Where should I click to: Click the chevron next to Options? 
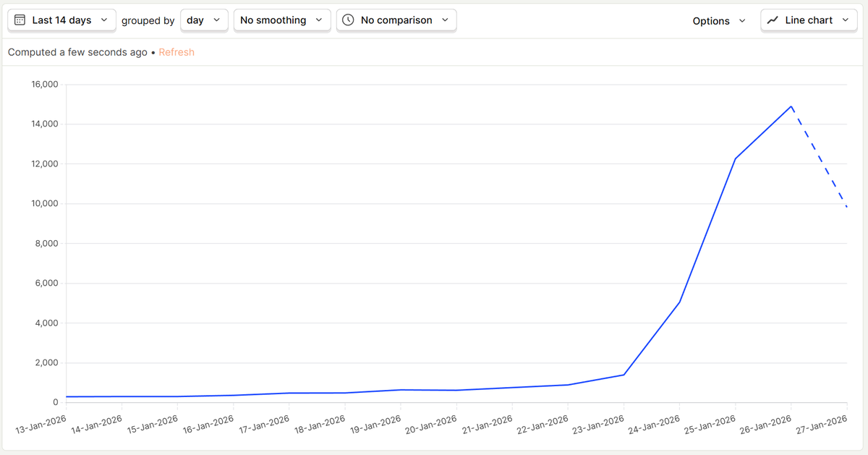(741, 21)
